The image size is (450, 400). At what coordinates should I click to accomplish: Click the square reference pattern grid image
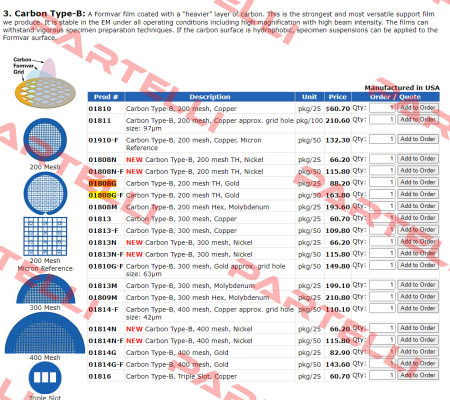(x=45, y=236)
